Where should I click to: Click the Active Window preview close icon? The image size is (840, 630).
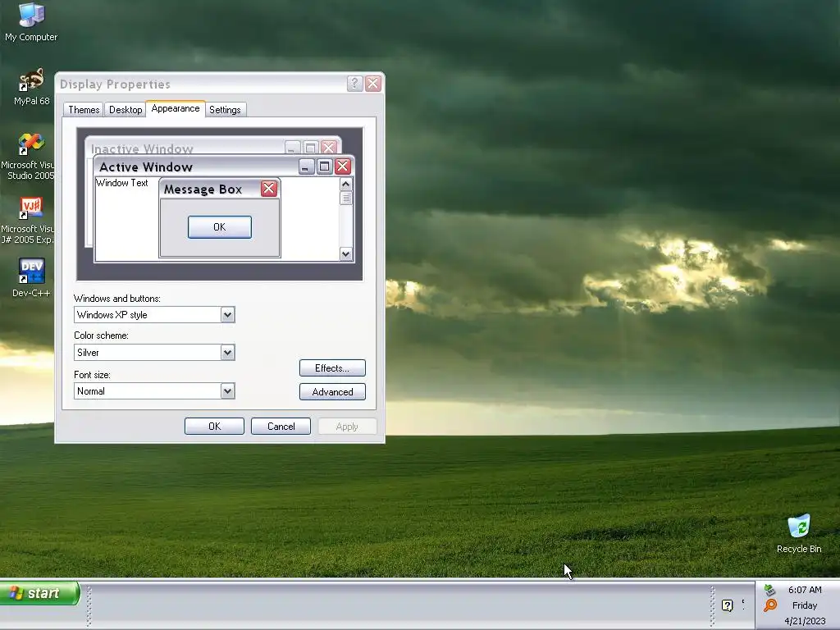[x=342, y=167]
